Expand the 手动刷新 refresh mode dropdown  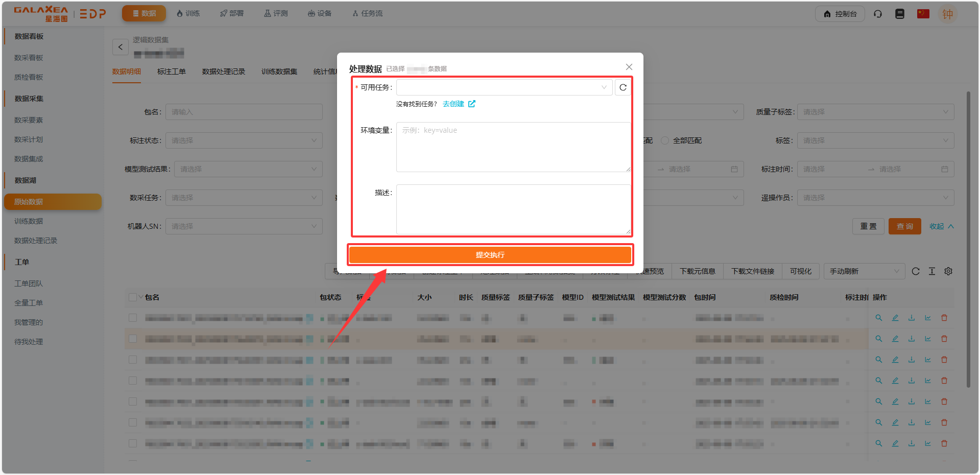point(864,271)
